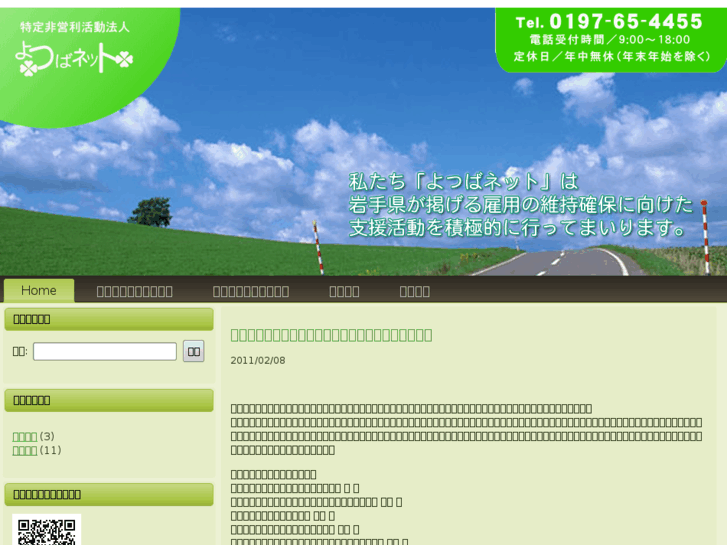The image size is (727, 545).
Task: Click the banner slogan 私たち「よつばネット」は
Action: [464, 182]
